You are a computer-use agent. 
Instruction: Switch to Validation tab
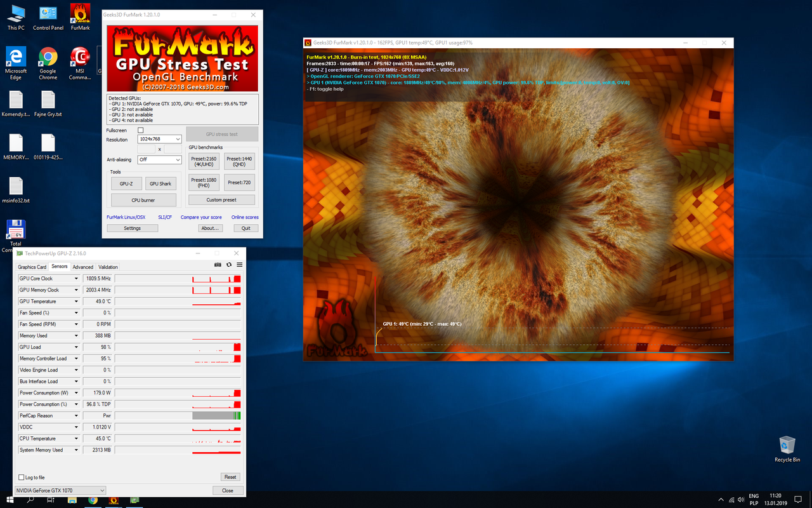click(x=108, y=267)
